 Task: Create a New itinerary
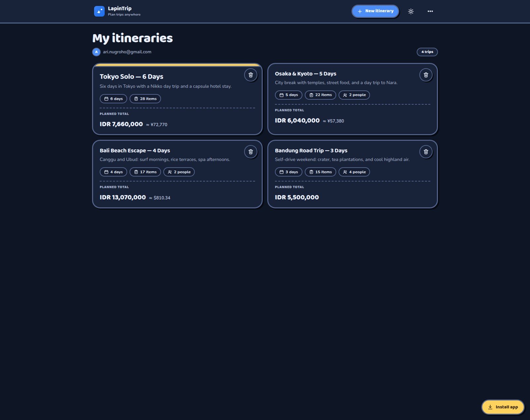375,11
